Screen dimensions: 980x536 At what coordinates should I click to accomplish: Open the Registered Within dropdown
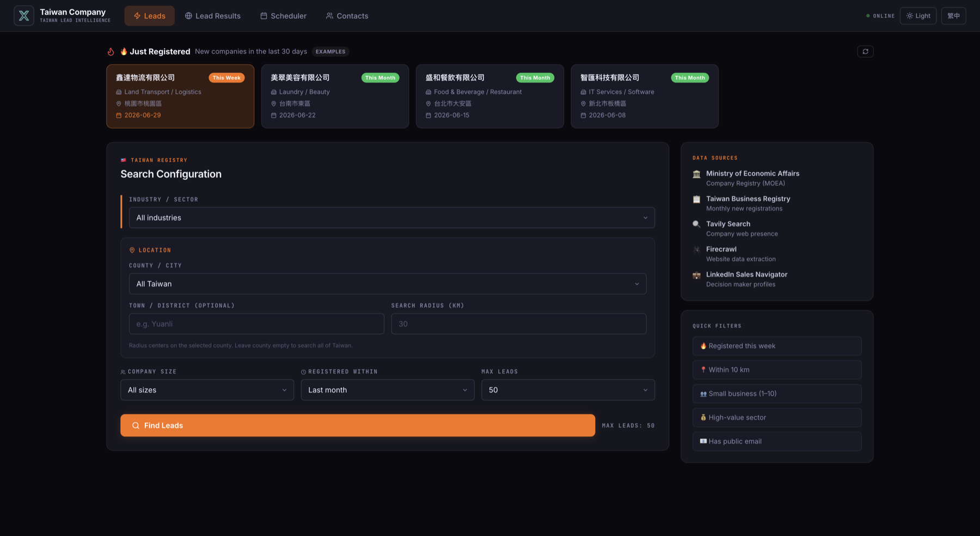pos(388,390)
